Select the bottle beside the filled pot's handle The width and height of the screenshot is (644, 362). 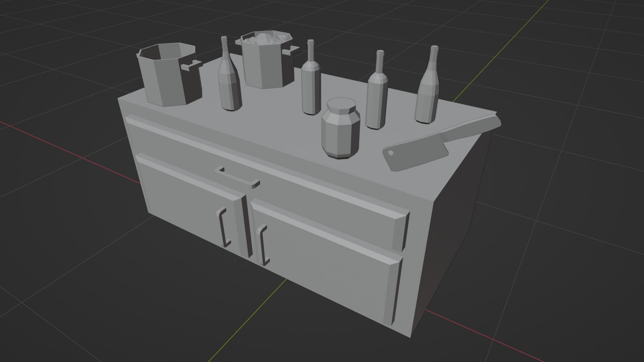pyautogui.click(x=311, y=78)
